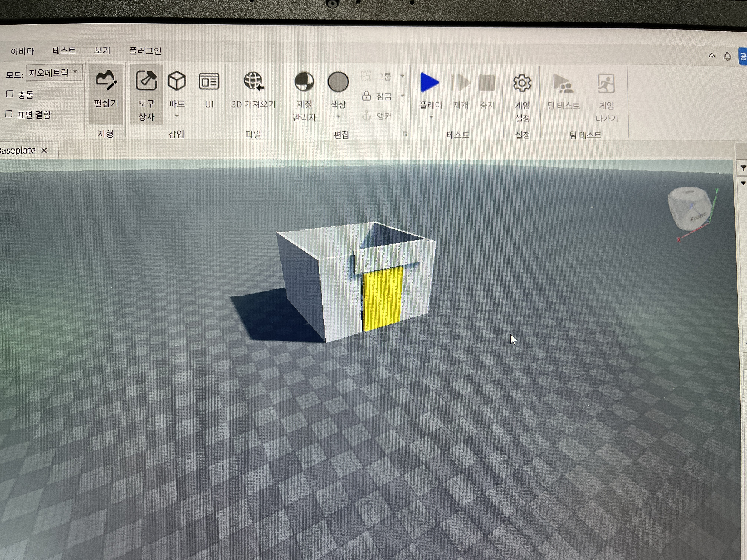747x560 pixels.
Task: Open the 테스트 menu tab
Action: [64, 51]
